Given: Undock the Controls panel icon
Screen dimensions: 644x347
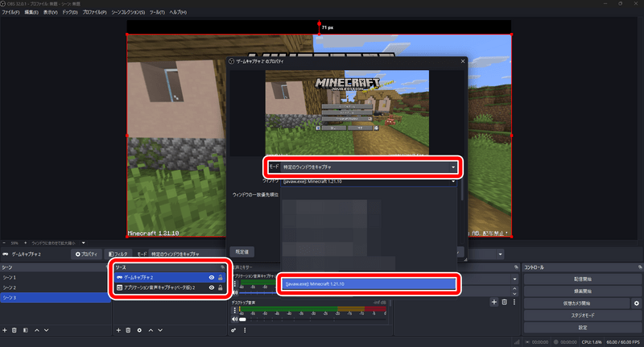Looking at the screenshot, I should (x=640, y=267).
